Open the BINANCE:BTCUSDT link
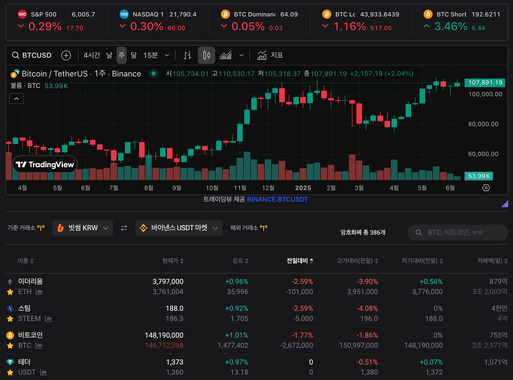The width and height of the screenshot is (513, 380). tap(277, 199)
